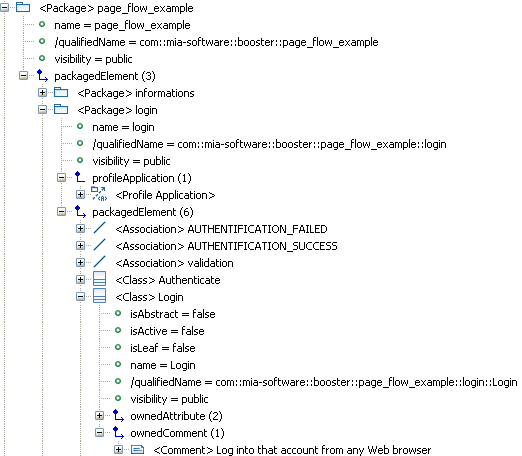Click the packagedElement (3) reference arrow icon
The width and height of the screenshot is (522, 456).
pos(42,75)
